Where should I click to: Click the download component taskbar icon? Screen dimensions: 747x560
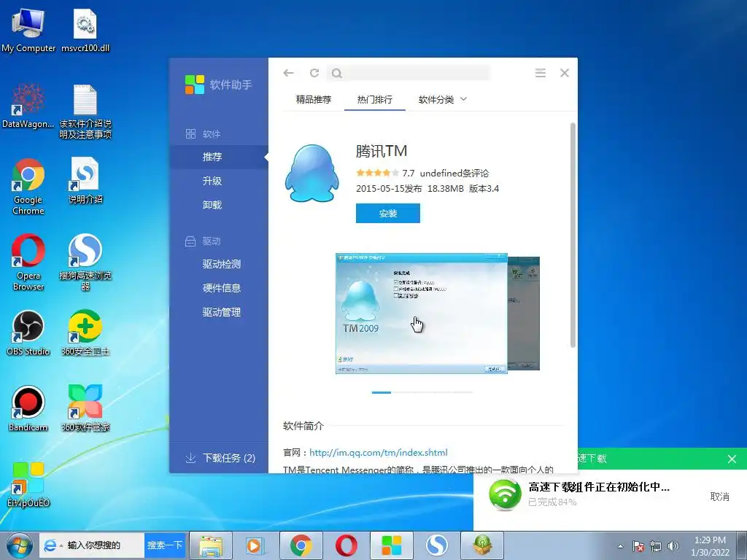click(481, 545)
